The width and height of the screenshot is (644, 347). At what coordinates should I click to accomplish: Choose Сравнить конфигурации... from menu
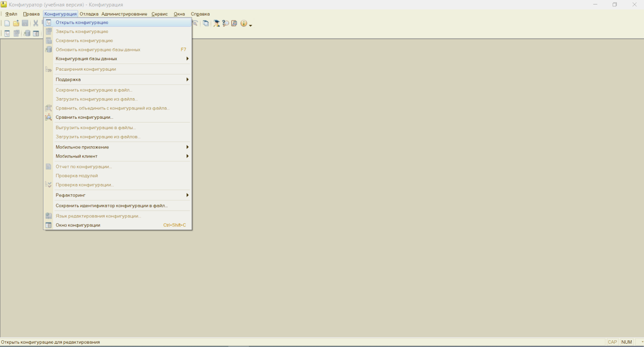(x=84, y=117)
